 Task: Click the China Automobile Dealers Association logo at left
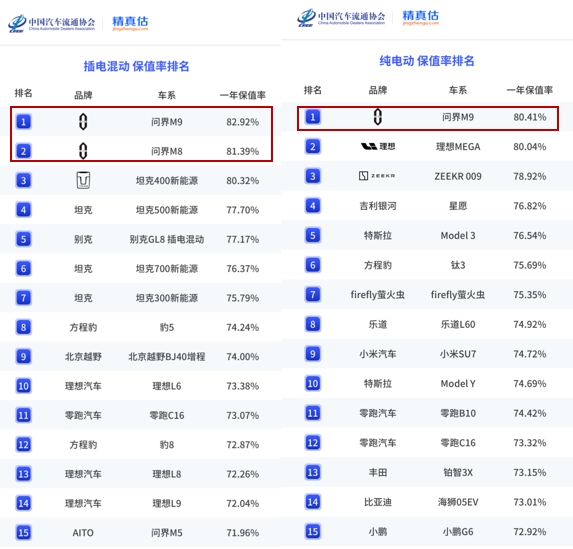click(52, 23)
